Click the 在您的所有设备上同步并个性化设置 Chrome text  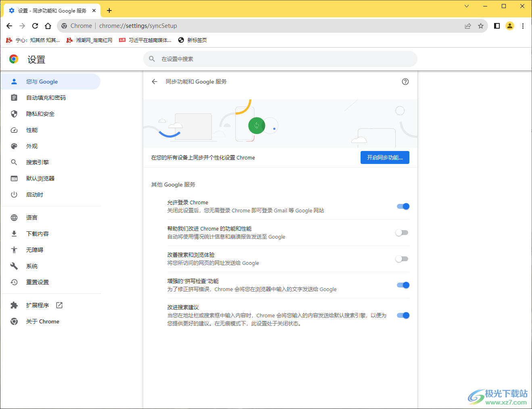(203, 157)
